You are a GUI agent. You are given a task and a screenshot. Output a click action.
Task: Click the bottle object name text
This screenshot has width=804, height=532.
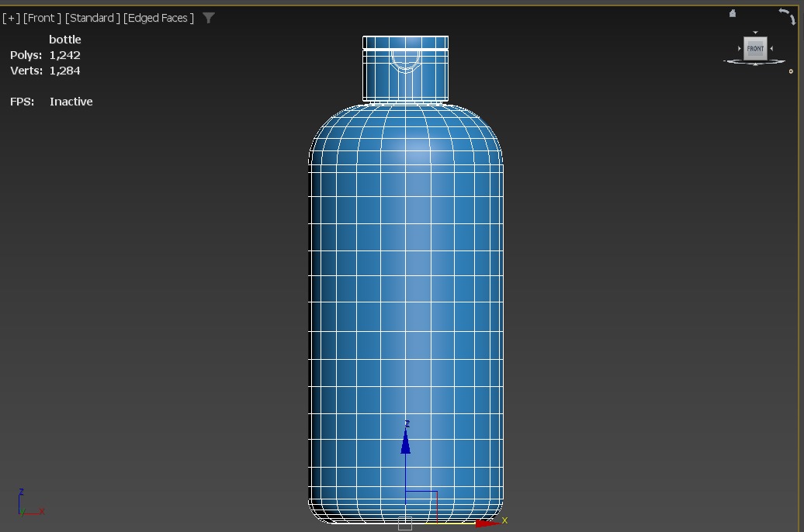pyautogui.click(x=65, y=40)
